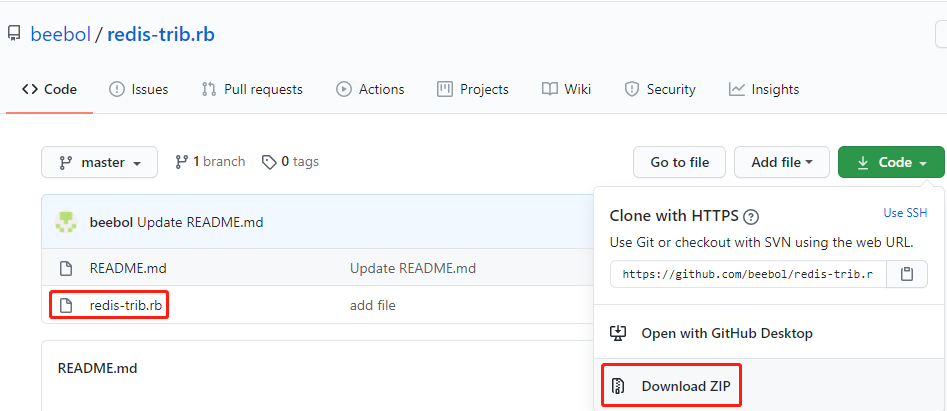Click the tag icon beside 0 tags

coord(268,162)
